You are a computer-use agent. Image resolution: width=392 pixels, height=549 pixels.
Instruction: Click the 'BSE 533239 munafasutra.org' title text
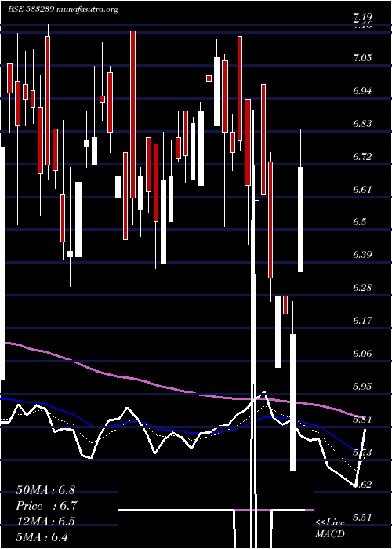coord(63,9)
